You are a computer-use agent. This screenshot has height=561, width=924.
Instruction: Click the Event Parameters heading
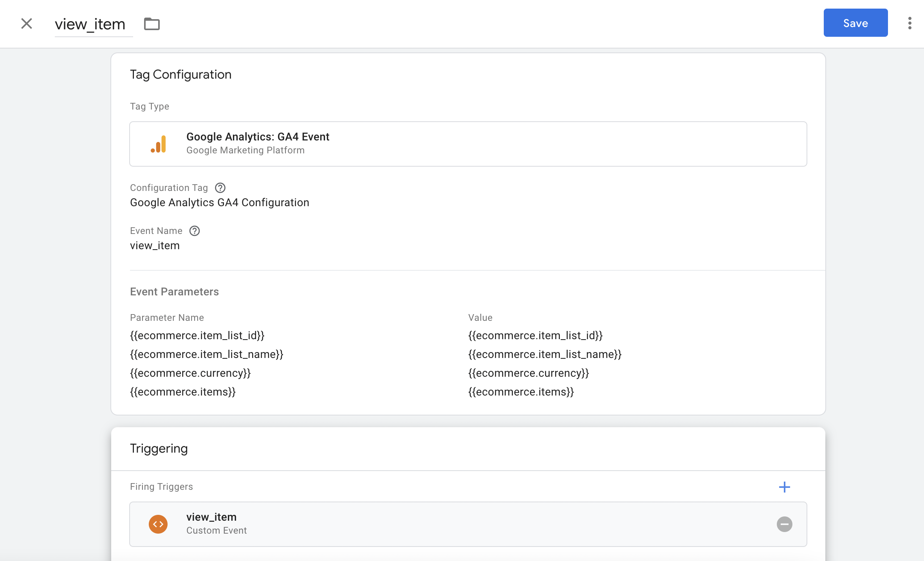coord(174,292)
